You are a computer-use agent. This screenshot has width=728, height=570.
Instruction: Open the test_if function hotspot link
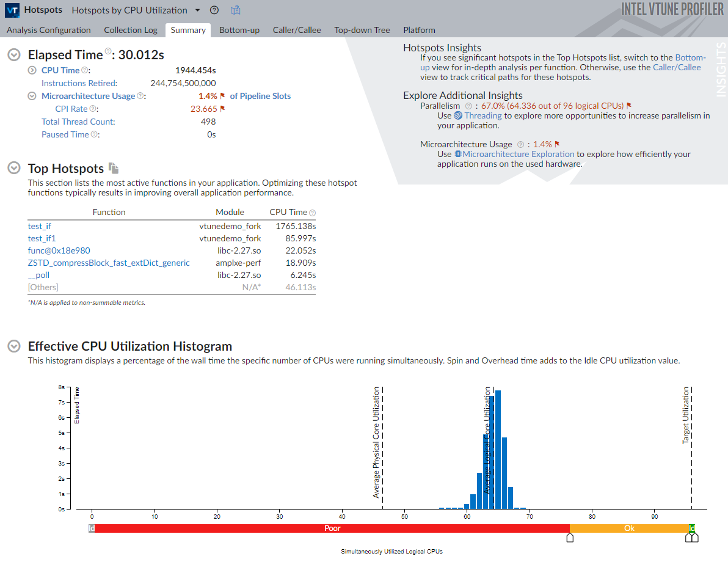click(x=40, y=226)
